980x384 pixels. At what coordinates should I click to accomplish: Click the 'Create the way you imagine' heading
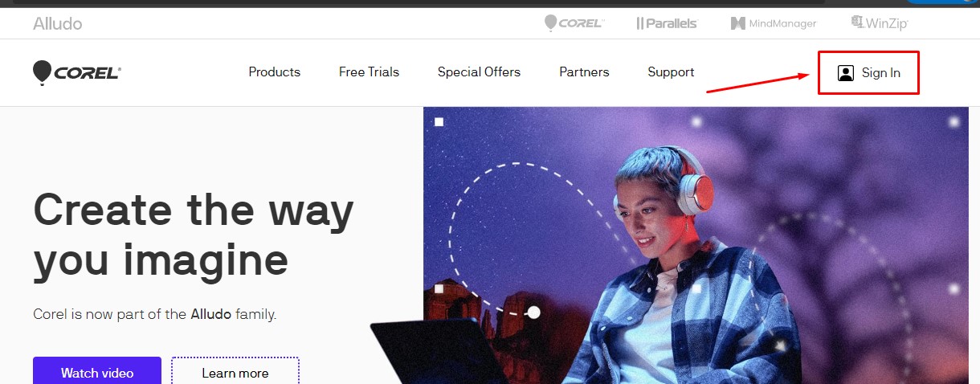coord(194,235)
